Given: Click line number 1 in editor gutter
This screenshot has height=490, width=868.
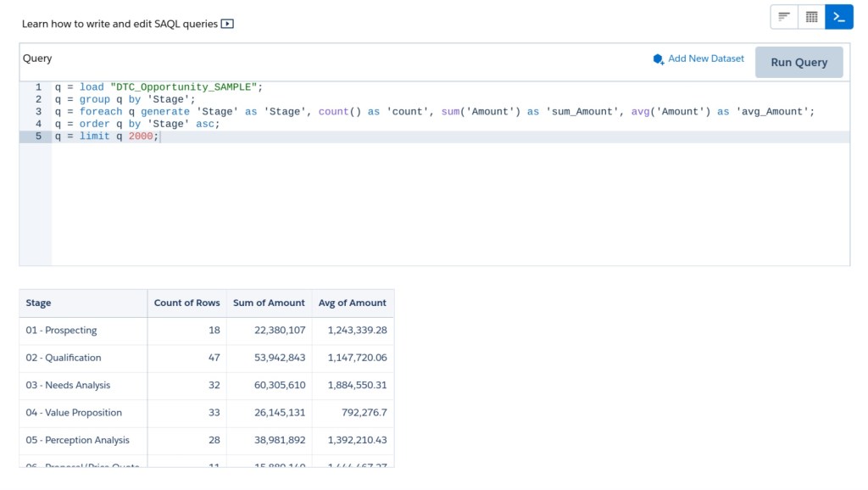Looking at the screenshot, I should [x=38, y=87].
